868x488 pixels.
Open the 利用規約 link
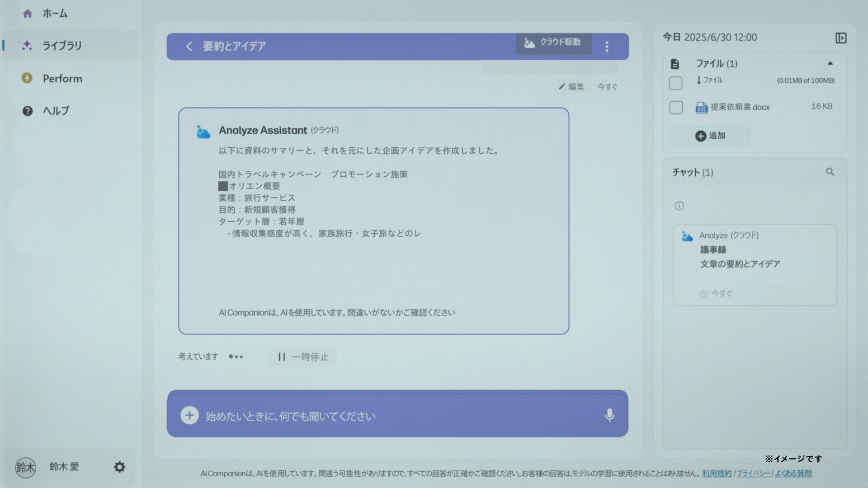pos(717,474)
